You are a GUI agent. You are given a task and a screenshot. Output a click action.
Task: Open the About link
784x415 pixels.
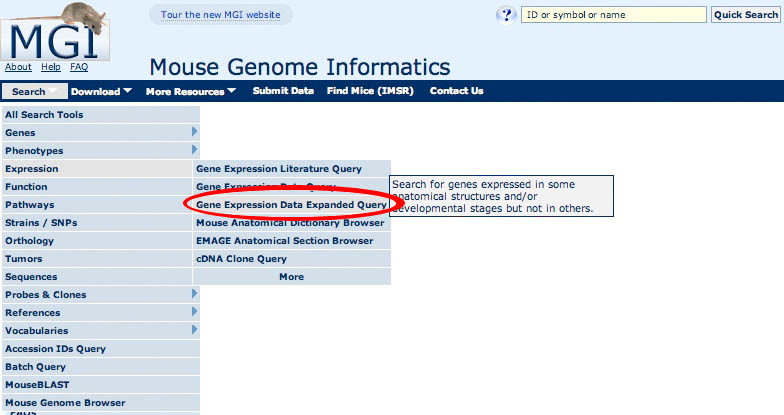(x=18, y=67)
